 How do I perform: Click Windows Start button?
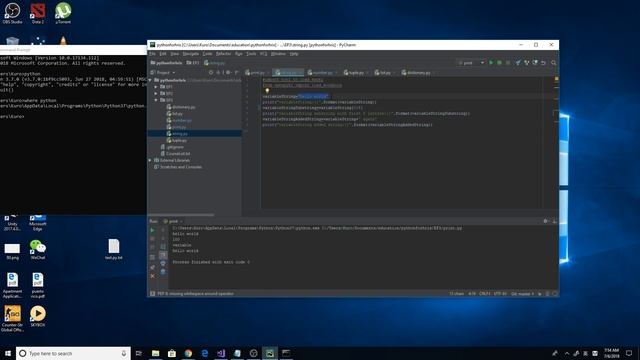click(x=8, y=353)
